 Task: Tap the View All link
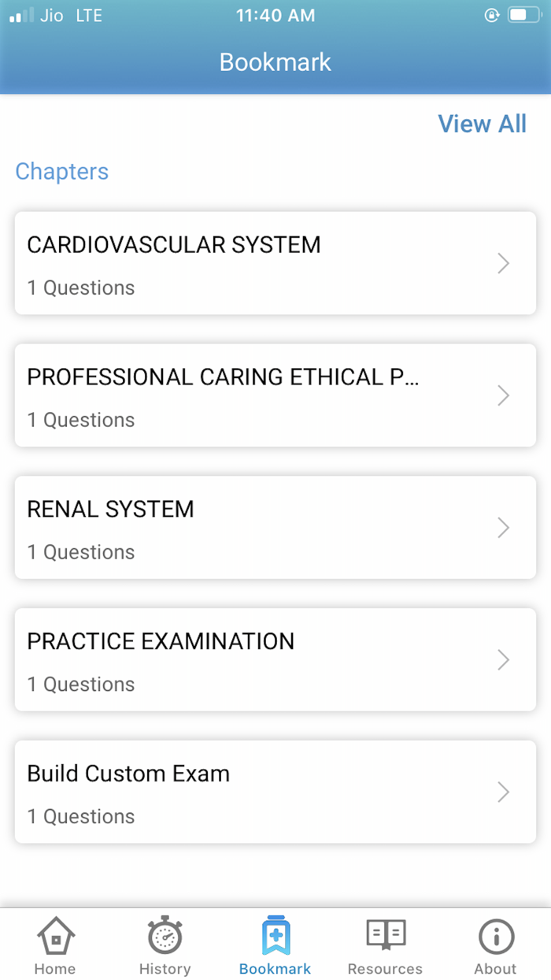(x=482, y=124)
